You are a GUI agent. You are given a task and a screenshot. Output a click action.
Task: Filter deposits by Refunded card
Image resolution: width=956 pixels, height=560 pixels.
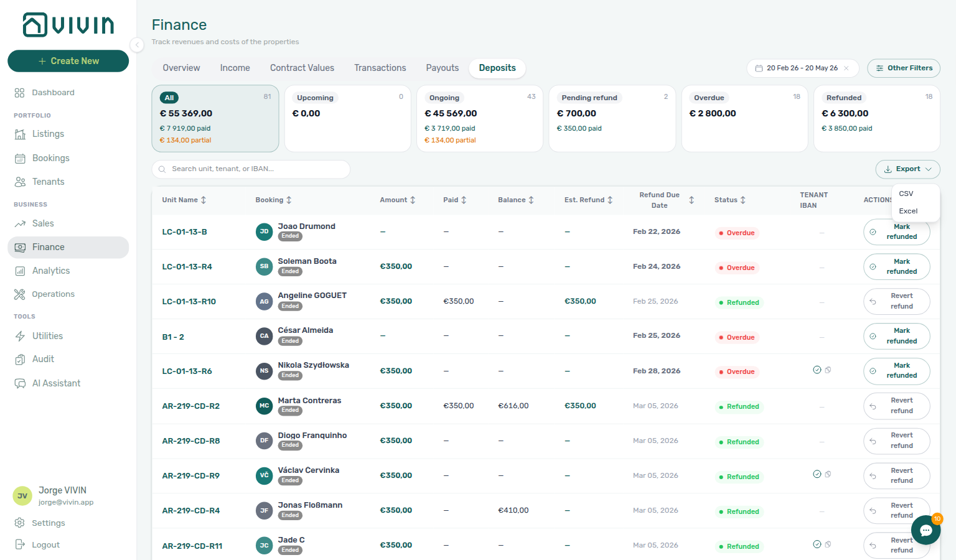[x=877, y=118]
